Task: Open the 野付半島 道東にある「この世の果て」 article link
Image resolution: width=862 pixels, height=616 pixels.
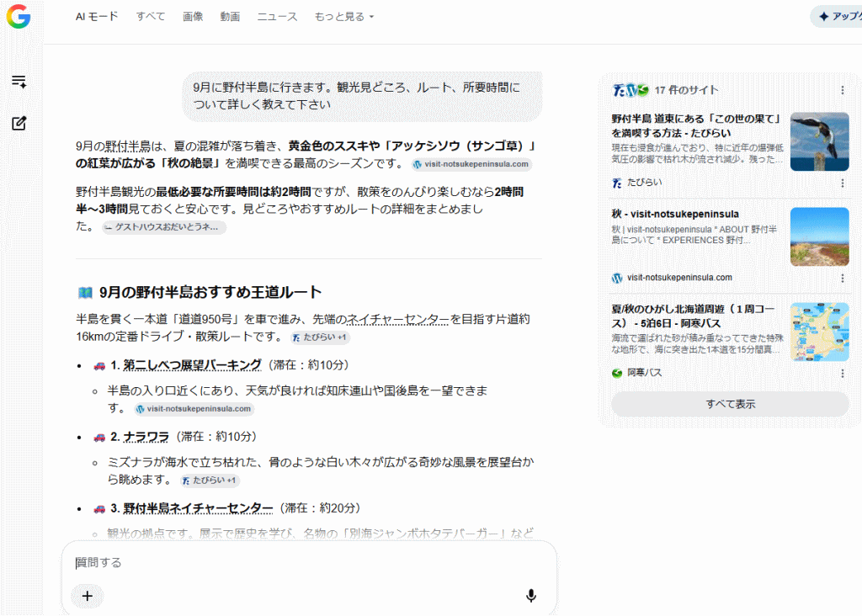Action: pyautogui.click(x=696, y=126)
